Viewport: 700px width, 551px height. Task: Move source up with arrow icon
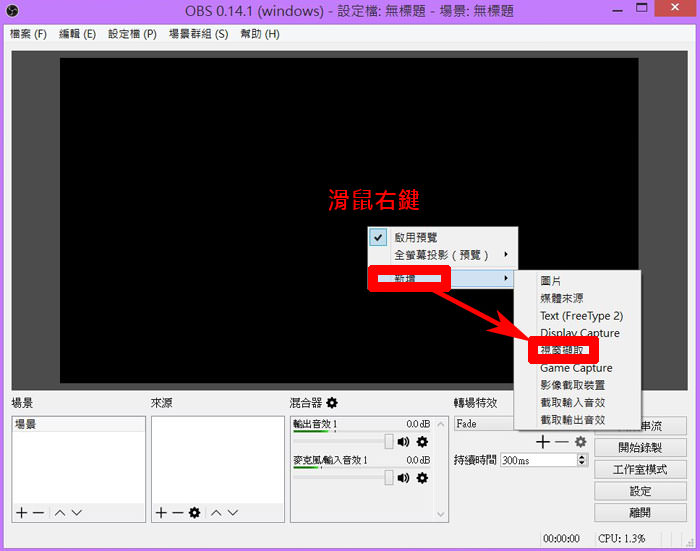[216, 513]
